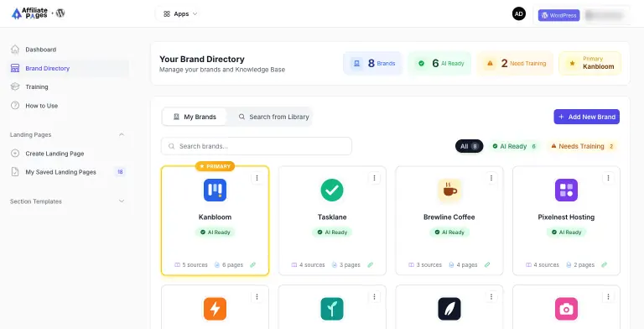
Task: Click the PRIMARY badge on Kanbloom
Action: 216,166
